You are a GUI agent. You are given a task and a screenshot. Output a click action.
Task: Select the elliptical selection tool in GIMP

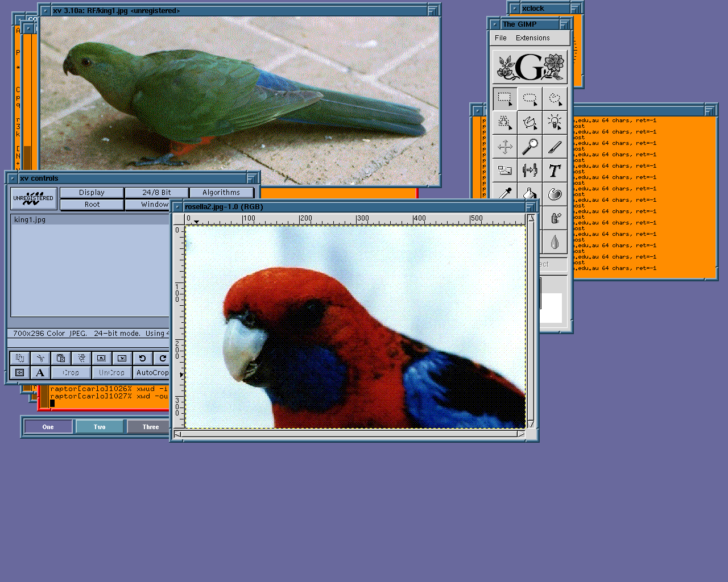pos(530,99)
